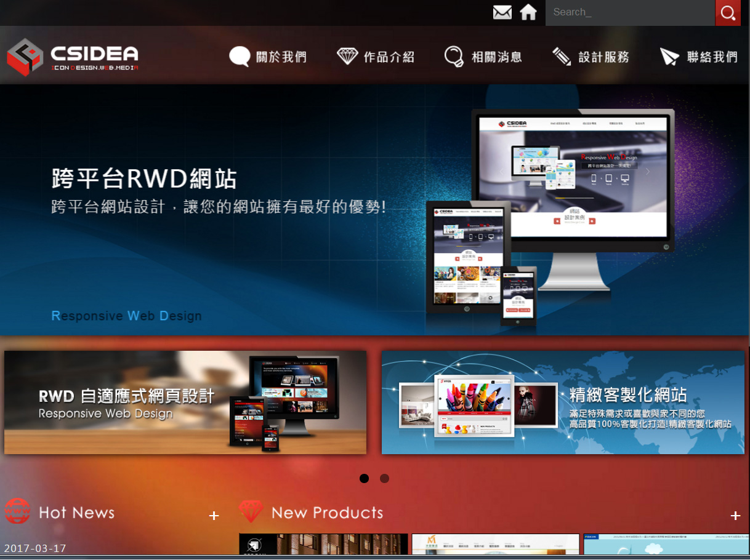Click into the Search input field
Viewport: 750px width, 560px height.
(x=629, y=12)
